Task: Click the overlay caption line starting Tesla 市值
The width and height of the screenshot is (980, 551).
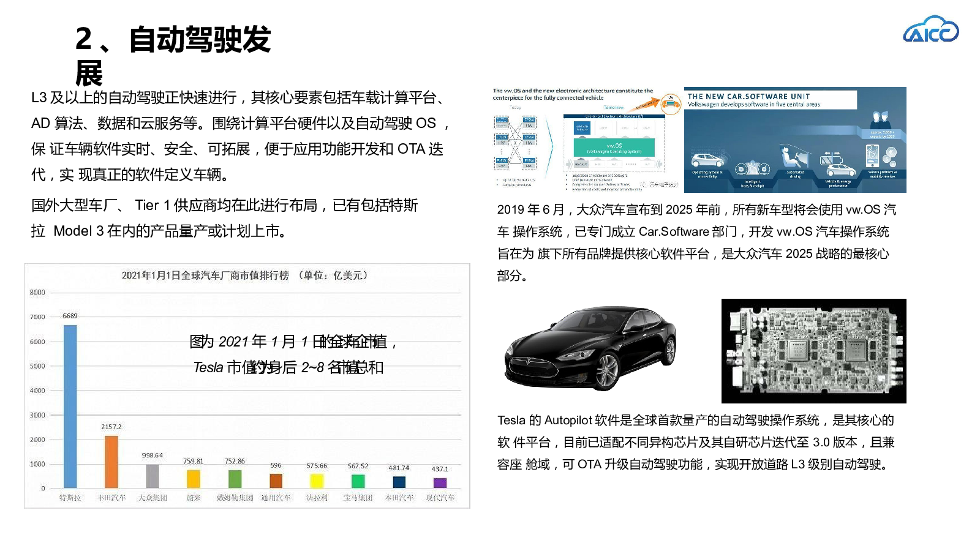Action: coord(288,367)
